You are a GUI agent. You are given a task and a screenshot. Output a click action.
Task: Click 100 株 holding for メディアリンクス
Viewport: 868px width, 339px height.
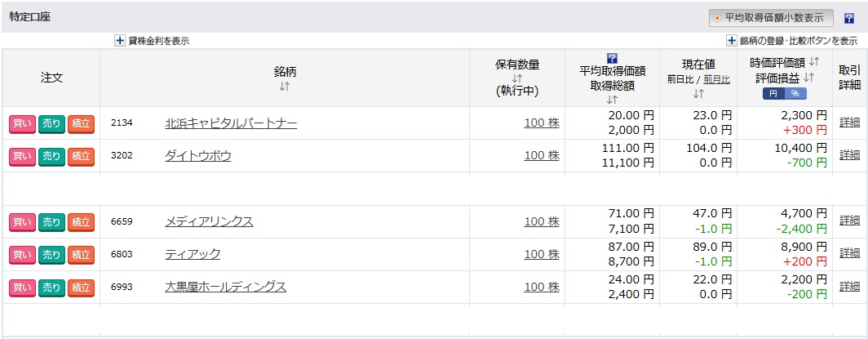(x=542, y=221)
